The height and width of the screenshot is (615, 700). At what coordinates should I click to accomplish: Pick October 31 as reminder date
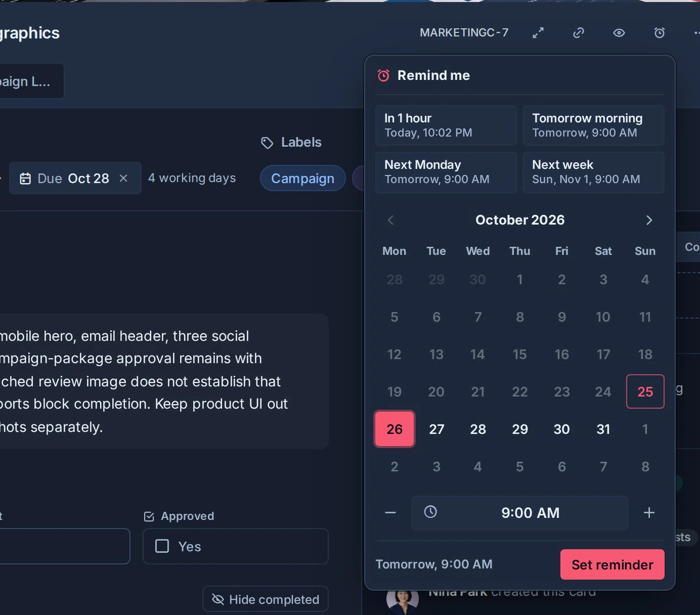[x=603, y=429]
